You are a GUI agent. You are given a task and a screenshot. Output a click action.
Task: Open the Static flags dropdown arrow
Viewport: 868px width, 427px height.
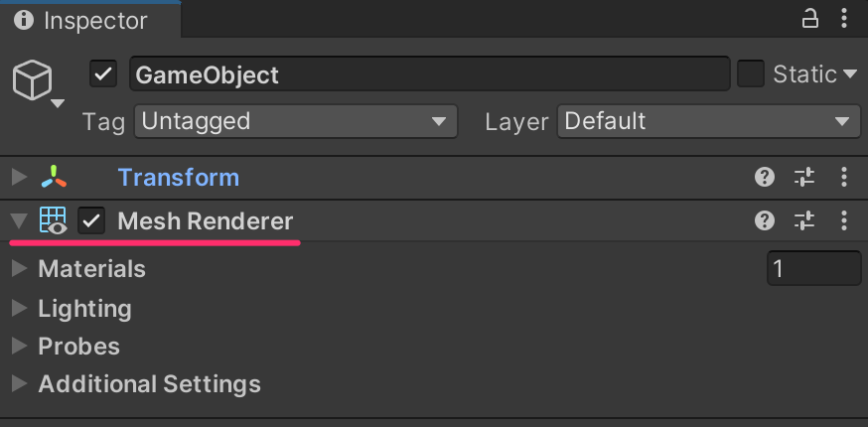coord(850,74)
